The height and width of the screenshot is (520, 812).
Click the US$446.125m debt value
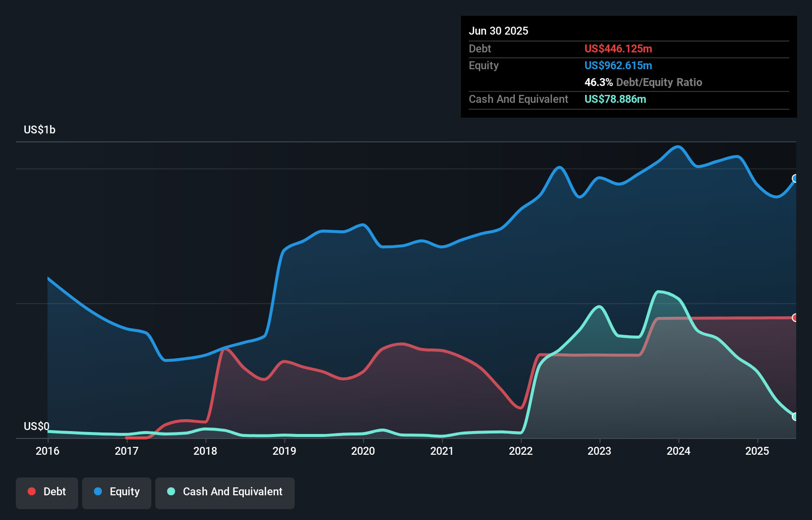pyautogui.click(x=618, y=49)
